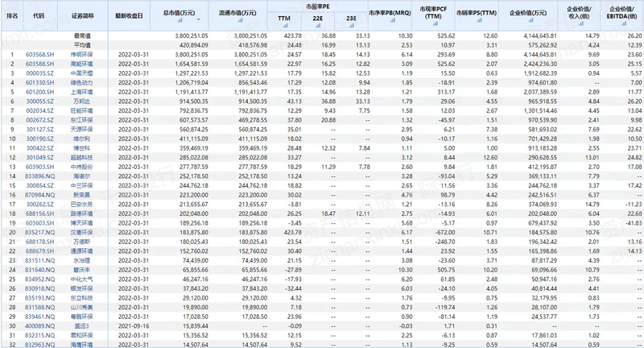Open stock code 831511.NQ
The width and height of the screenshot is (644, 348).
pos(39,260)
